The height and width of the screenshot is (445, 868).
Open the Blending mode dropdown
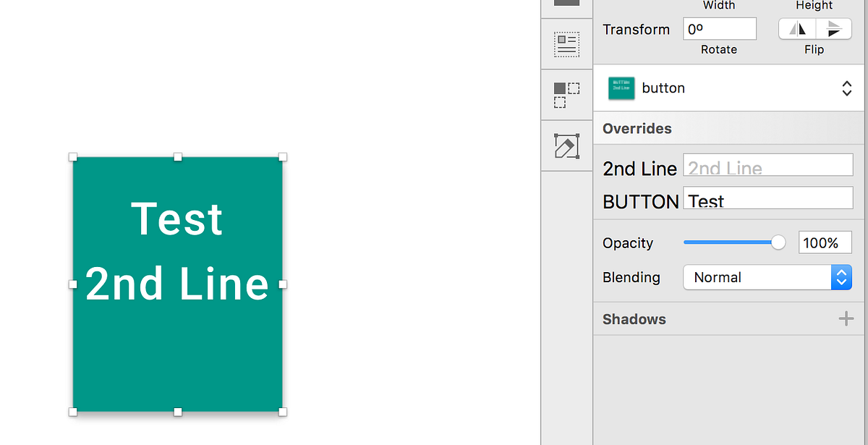(756, 277)
